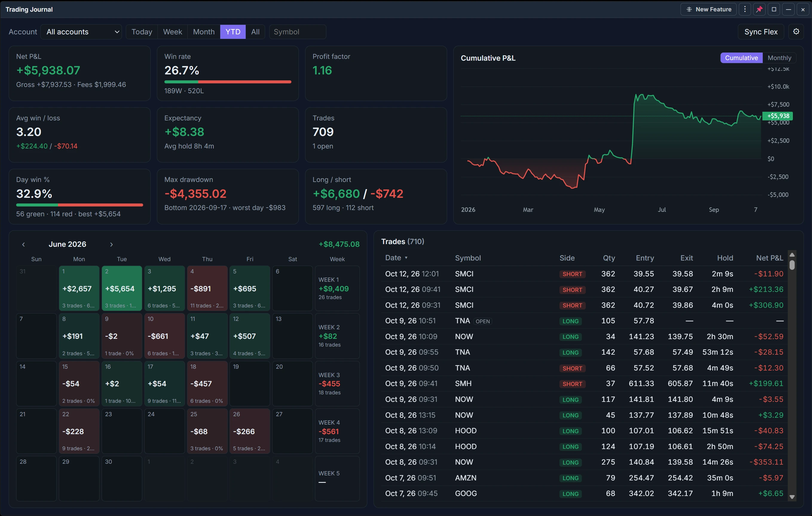Click the Max drawdown value -$4,355.02
Screen dimensions: 812x516
point(195,194)
